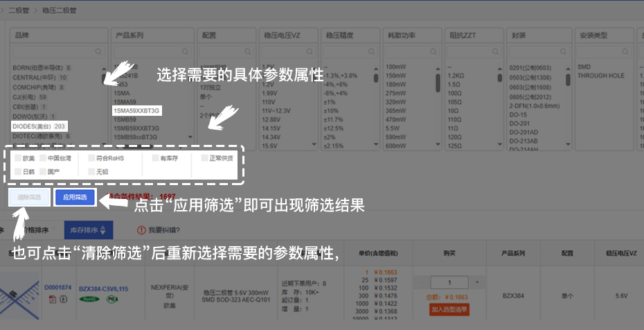Viewport: 644px width, 330px height.
Task: Increase quantity with the plus button
Action: [x=477, y=283]
